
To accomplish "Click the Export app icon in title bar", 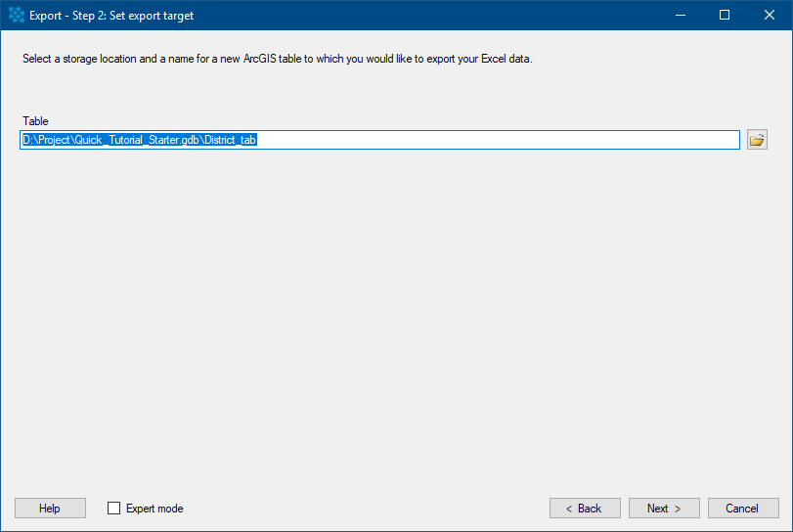I will click(x=17, y=16).
